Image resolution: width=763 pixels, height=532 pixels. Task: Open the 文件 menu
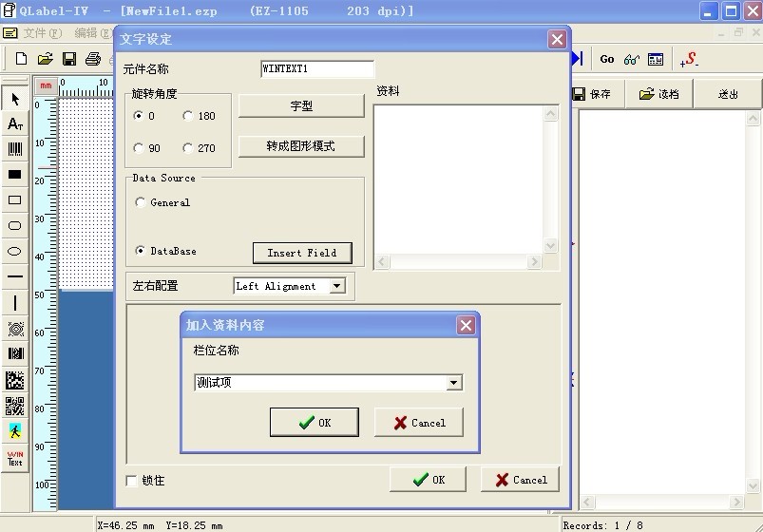(43, 33)
